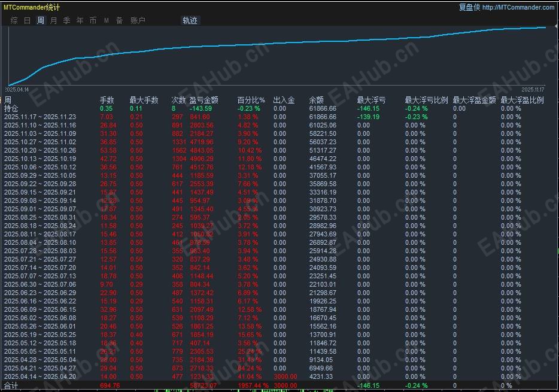The height and width of the screenshot is (392, 559).
Task: Open the http://MTCommander.com link
Action: tap(518, 7)
